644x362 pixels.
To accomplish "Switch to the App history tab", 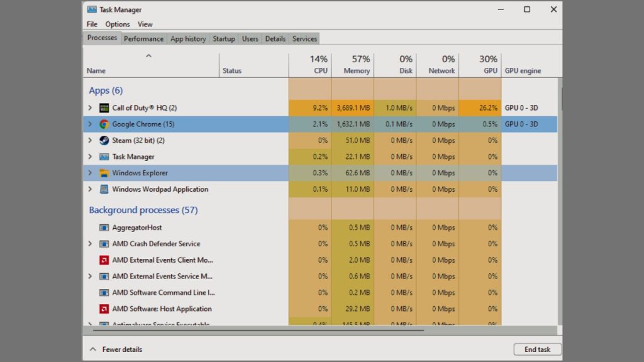I will tap(188, 38).
